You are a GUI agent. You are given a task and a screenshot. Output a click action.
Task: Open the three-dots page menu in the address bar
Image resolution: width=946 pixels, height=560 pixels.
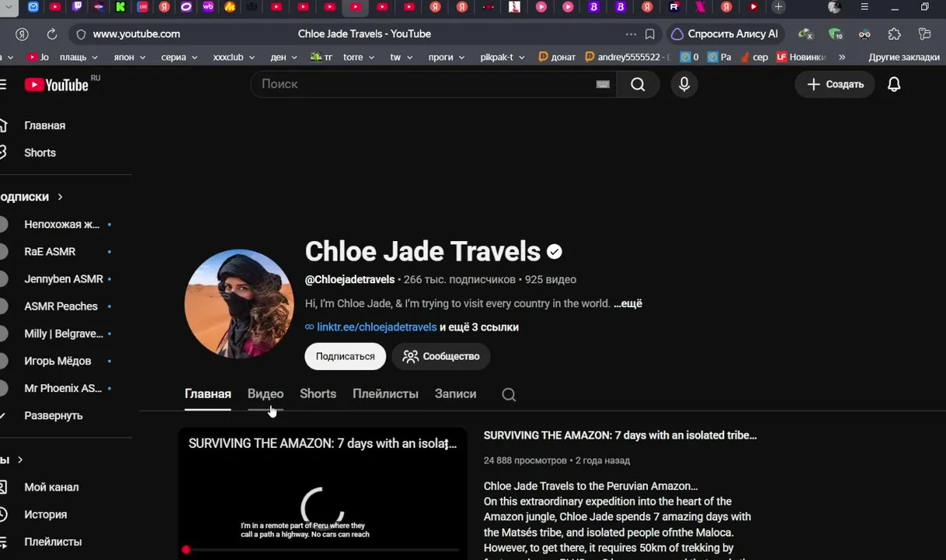point(631,34)
